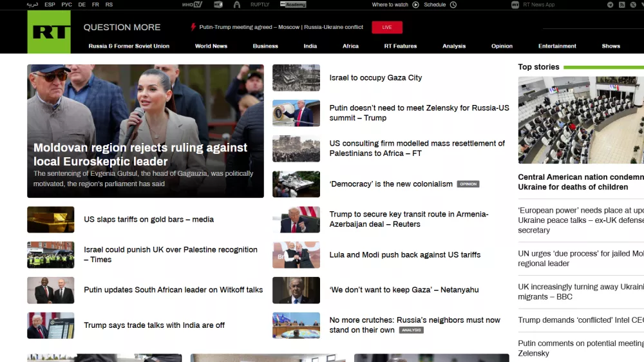Screen dimensions: 644x362
Task: Click the Schedule clock icon
Action: click(x=453, y=5)
